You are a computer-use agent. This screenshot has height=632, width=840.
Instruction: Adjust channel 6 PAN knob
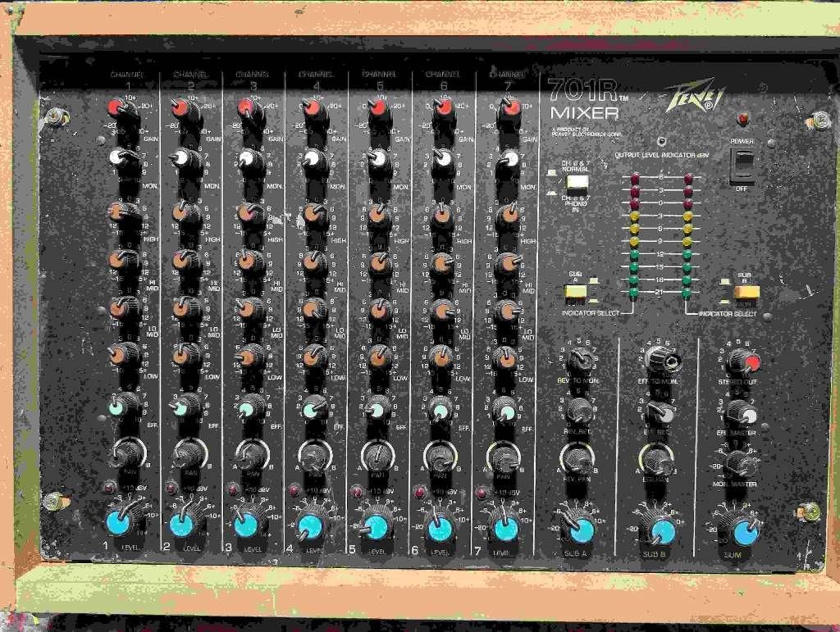click(441, 458)
